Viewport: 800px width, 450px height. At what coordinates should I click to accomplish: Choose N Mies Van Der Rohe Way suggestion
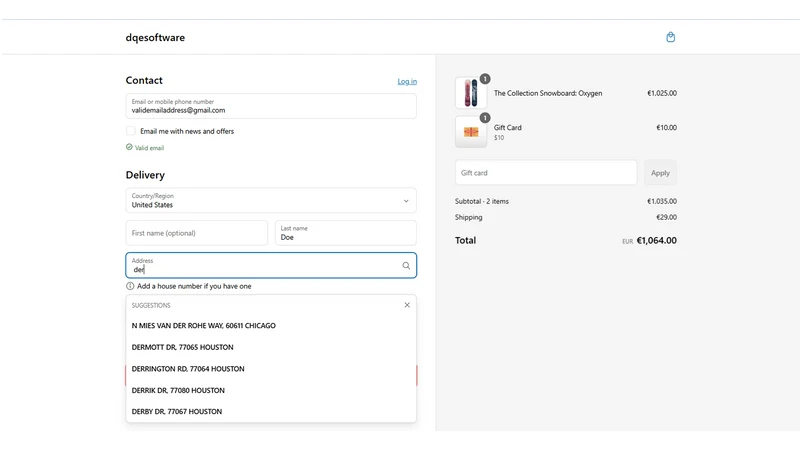(271, 326)
